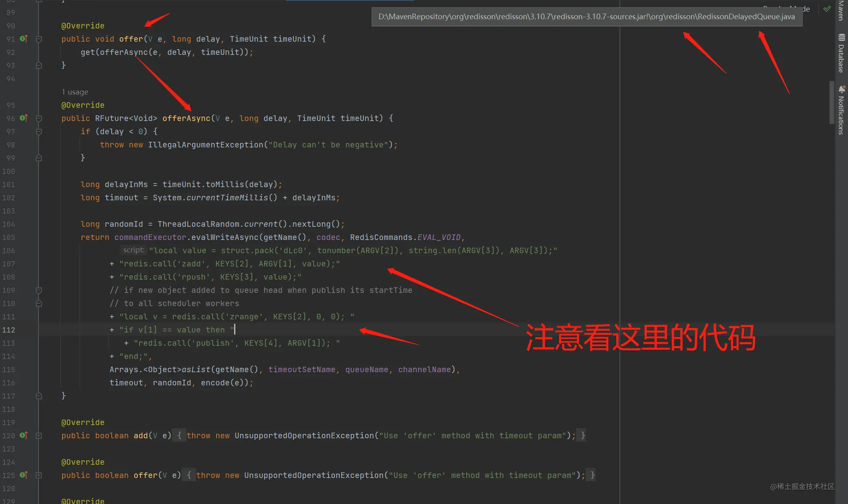Click the overrides gutter icon beside add(V e) on line 120
Image resolution: width=848 pixels, height=504 pixels.
tap(24, 435)
